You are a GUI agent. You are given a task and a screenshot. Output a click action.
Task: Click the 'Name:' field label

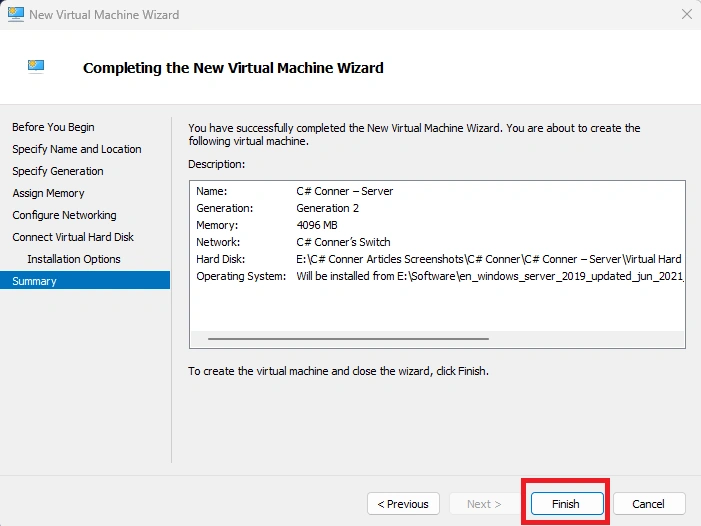211,191
